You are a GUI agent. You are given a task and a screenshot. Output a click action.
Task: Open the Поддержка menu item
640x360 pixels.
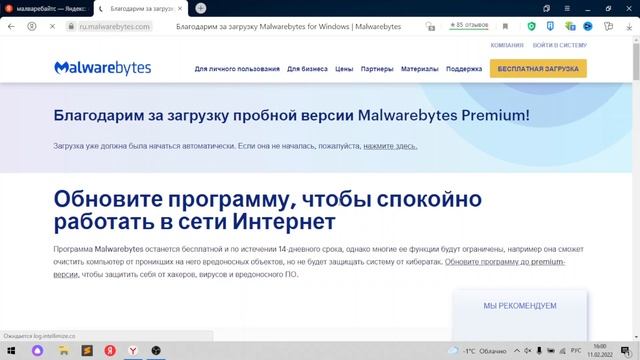point(464,69)
